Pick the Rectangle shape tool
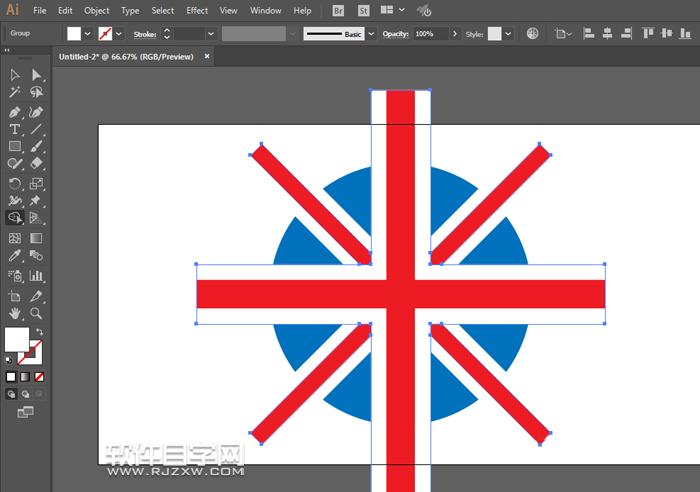Image resolution: width=700 pixels, height=492 pixels. [x=15, y=147]
